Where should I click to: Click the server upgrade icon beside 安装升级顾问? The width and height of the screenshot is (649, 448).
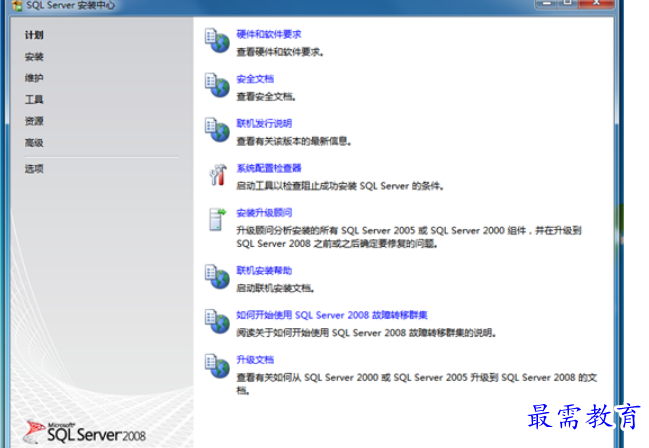[218, 219]
